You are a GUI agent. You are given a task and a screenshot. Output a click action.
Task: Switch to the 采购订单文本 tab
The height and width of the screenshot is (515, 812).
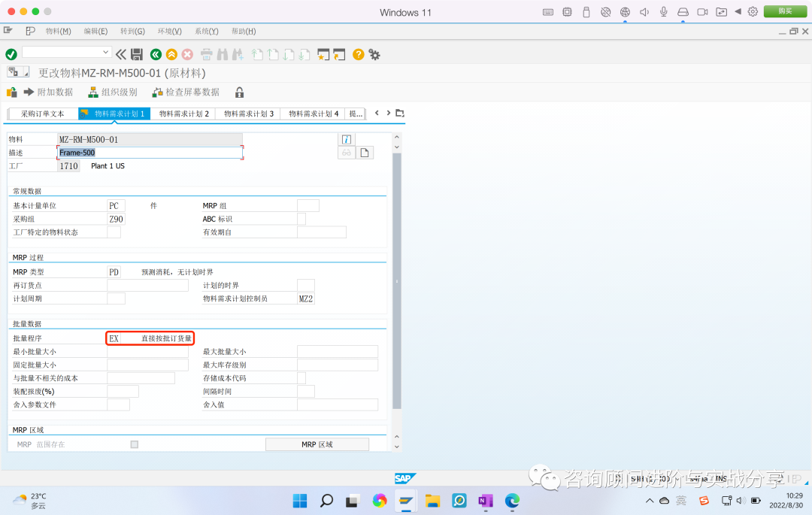(x=42, y=114)
